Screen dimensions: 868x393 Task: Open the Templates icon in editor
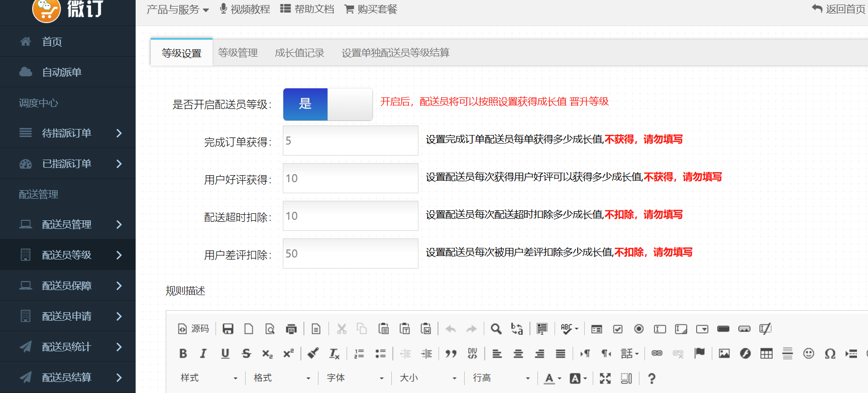tap(316, 329)
